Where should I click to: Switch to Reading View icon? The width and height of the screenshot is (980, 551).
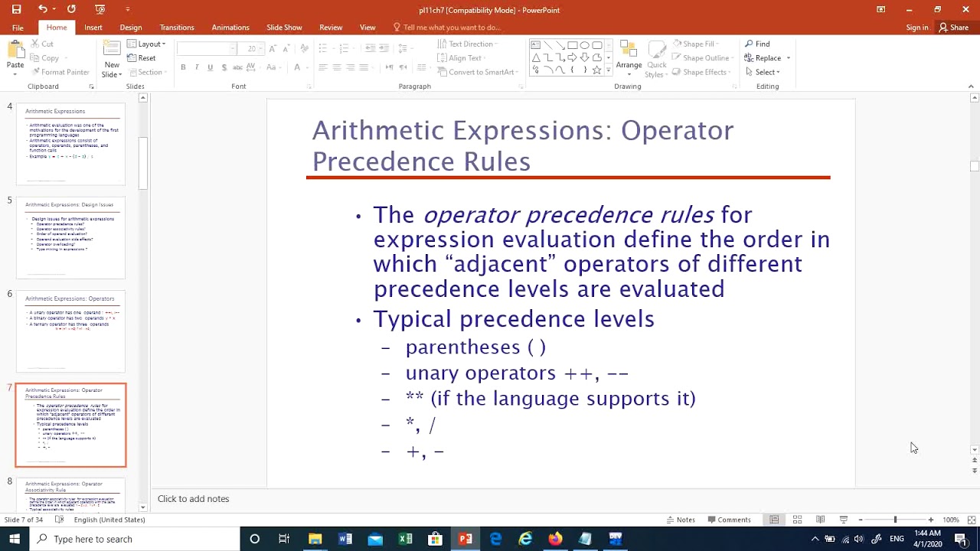(820, 520)
